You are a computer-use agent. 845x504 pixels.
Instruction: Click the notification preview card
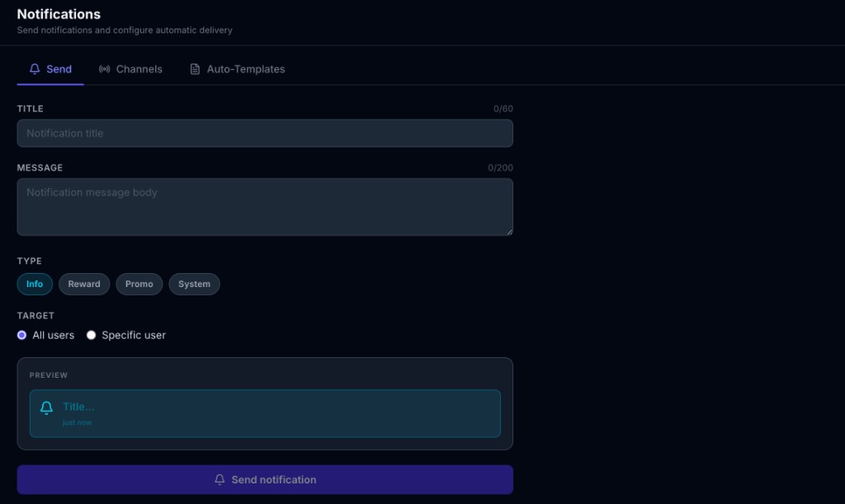pos(264,412)
